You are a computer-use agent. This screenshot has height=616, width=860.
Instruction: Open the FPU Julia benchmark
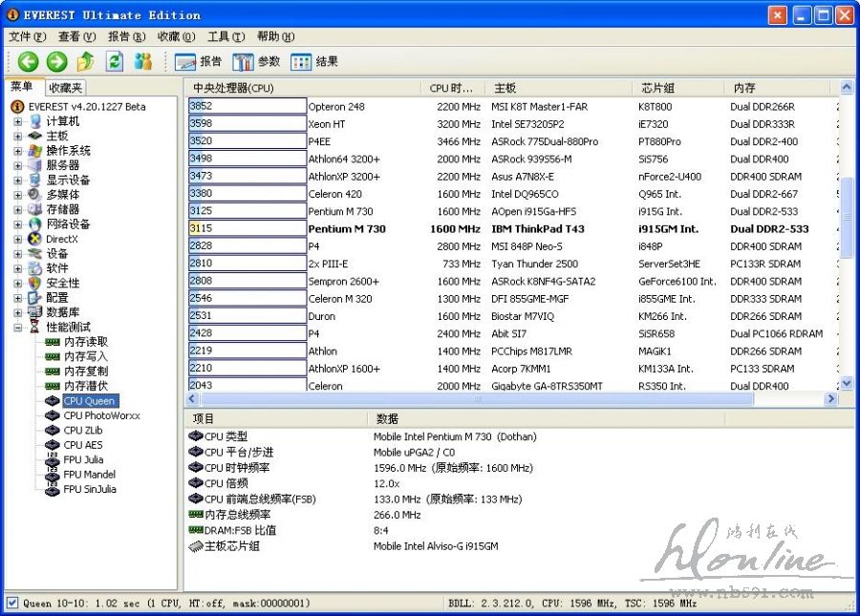(x=82, y=459)
